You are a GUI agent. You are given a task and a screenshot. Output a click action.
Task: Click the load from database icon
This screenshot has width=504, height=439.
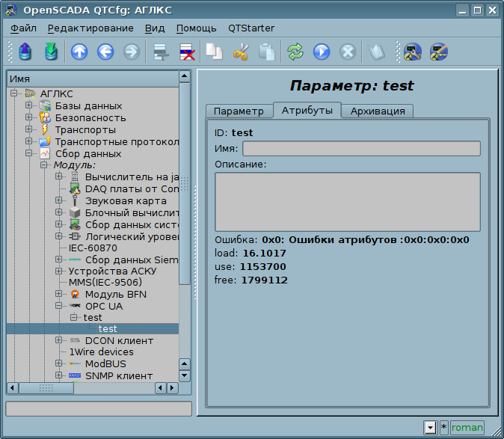click(x=26, y=52)
